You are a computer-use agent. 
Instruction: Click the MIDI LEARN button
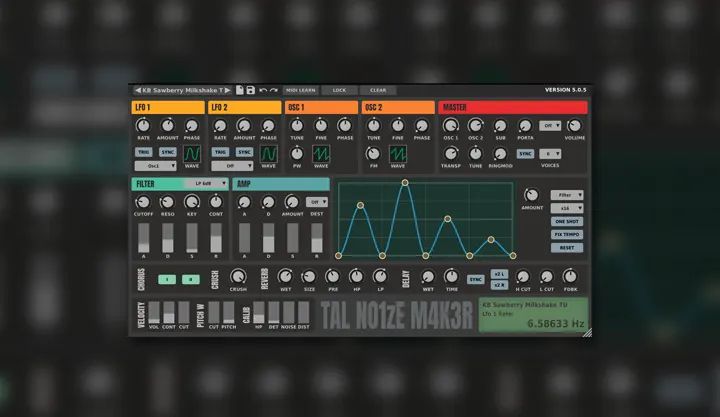[301, 90]
